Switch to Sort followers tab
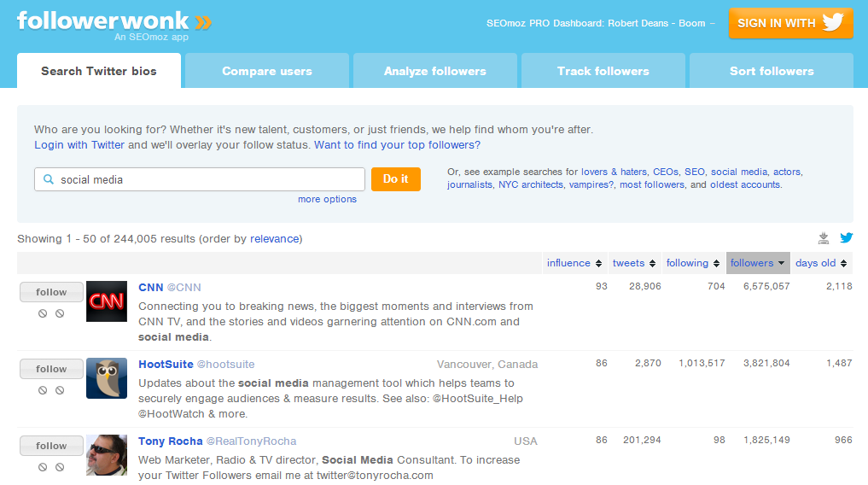 772,71
